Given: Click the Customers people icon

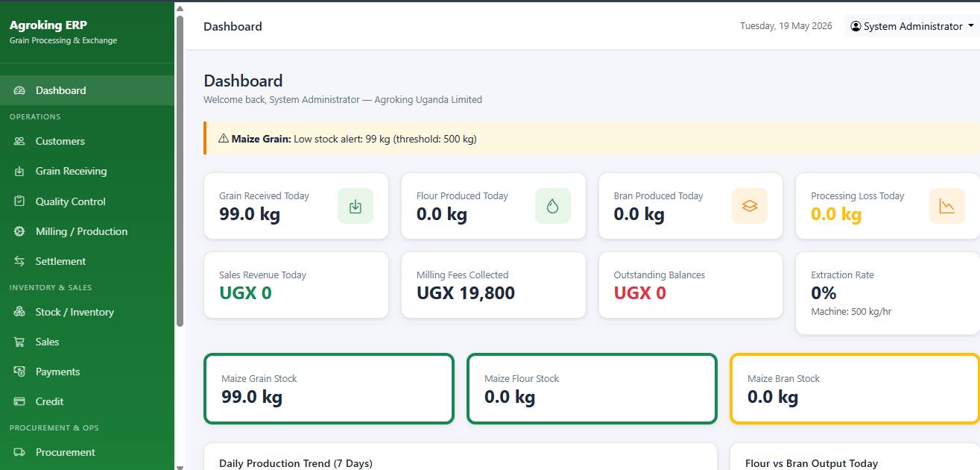Looking at the screenshot, I should [x=19, y=141].
